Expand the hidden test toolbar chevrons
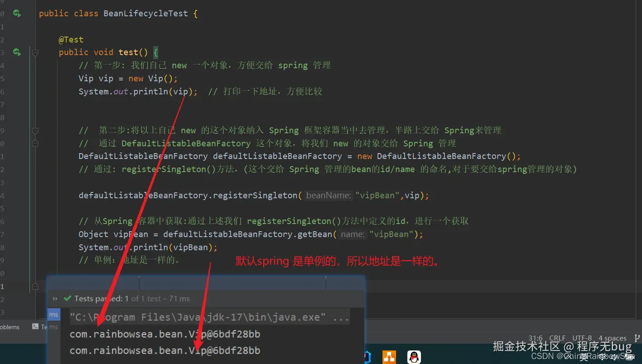The image size is (642, 364). [55, 299]
